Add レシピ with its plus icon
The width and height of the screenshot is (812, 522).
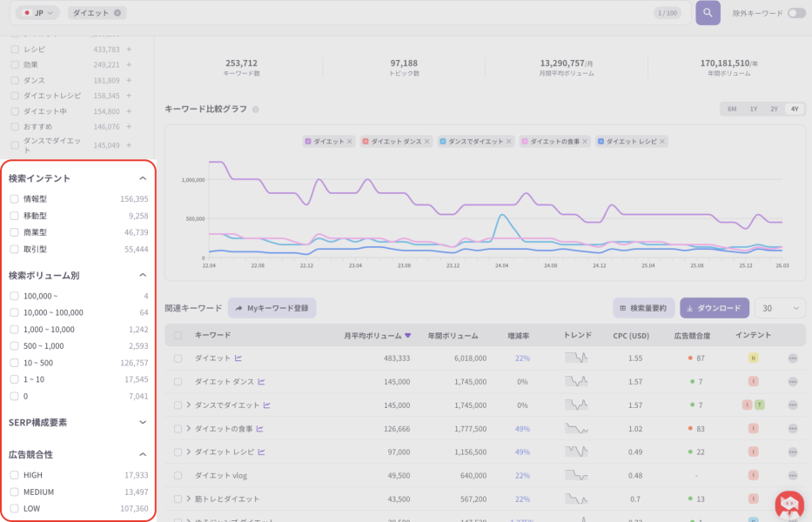129,50
